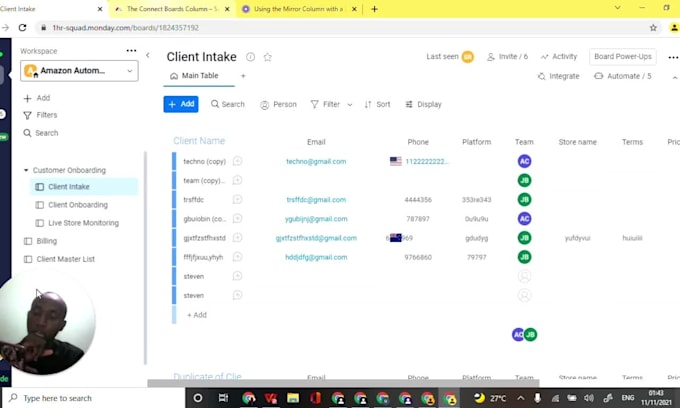Open Chrome profile icon in address bar

click(x=674, y=28)
